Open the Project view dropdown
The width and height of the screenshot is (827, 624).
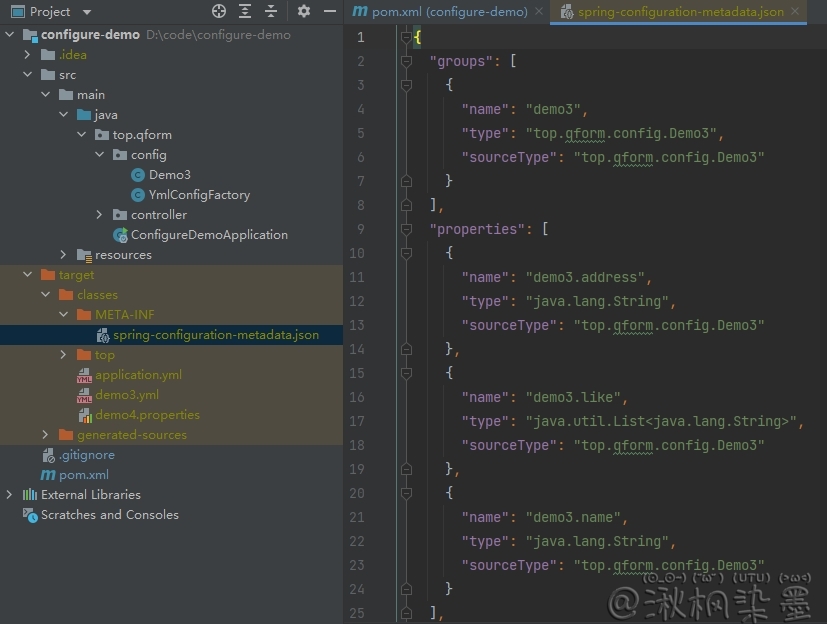tap(86, 12)
